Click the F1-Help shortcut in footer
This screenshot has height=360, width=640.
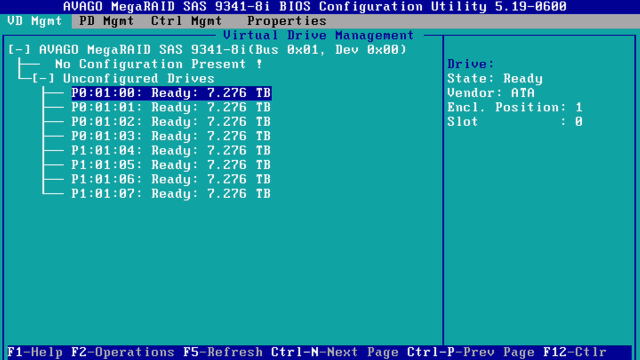35,352
